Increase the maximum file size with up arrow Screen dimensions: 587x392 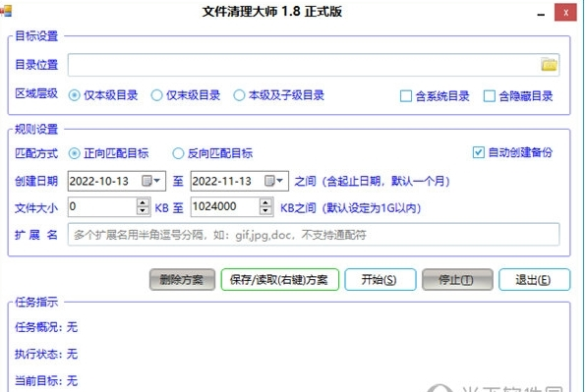[265, 202]
